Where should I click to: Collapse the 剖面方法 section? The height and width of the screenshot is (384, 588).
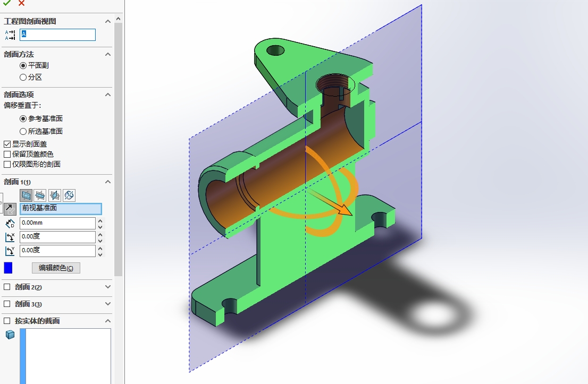(108, 54)
